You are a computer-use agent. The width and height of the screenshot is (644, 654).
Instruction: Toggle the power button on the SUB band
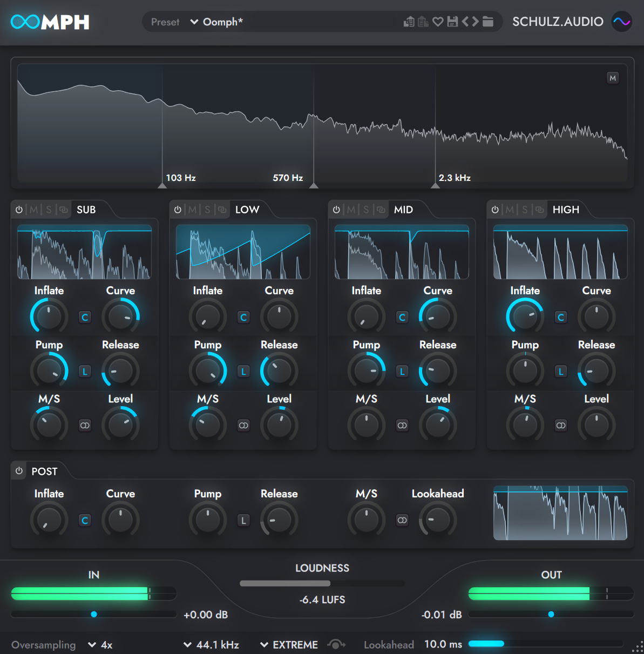click(x=19, y=210)
